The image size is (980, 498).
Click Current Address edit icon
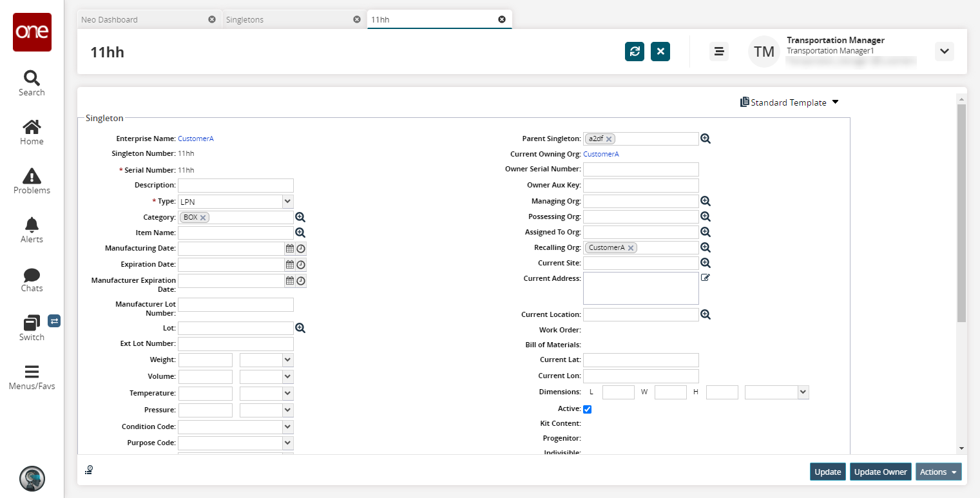[706, 278]
